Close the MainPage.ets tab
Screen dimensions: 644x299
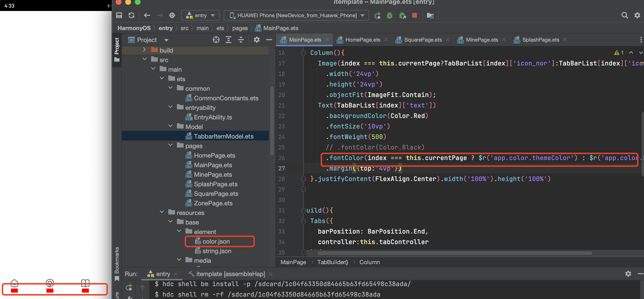(327, 40)
